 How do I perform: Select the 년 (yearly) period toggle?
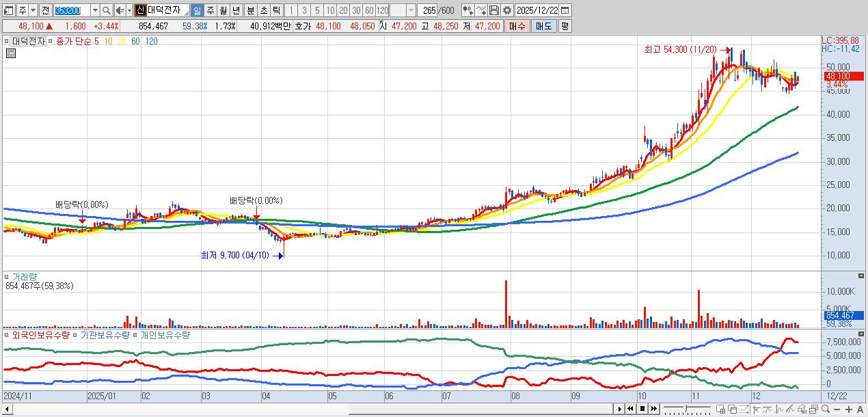(236, 10)
